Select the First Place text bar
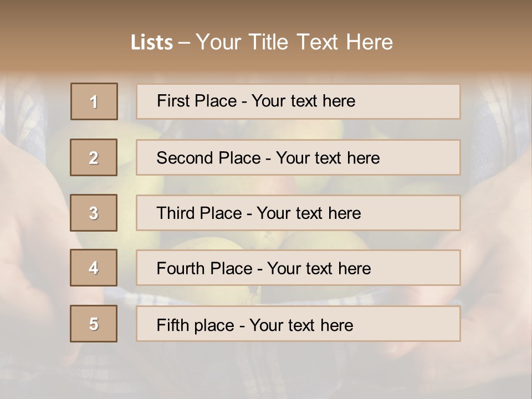Viewport: 532px width, 399px height. [x=298, y=101]
